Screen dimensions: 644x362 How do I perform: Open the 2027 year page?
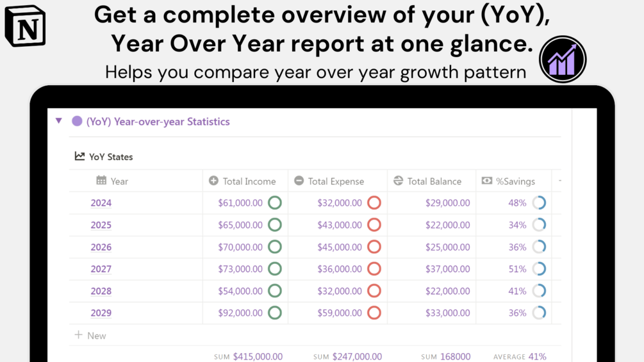[101, 269]
